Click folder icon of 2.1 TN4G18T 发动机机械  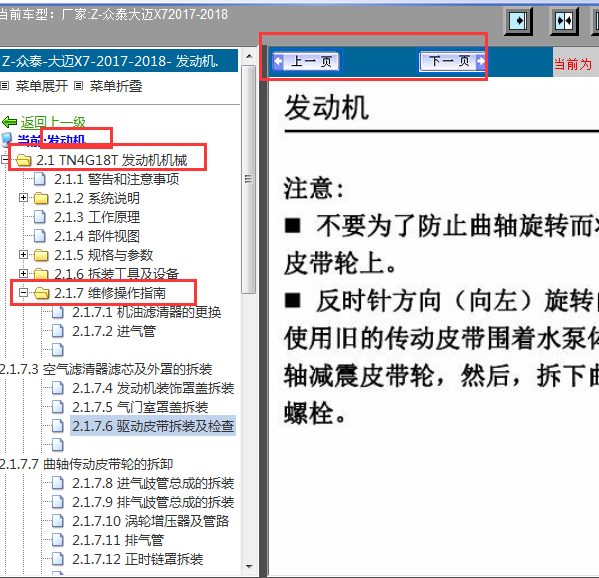24,160
